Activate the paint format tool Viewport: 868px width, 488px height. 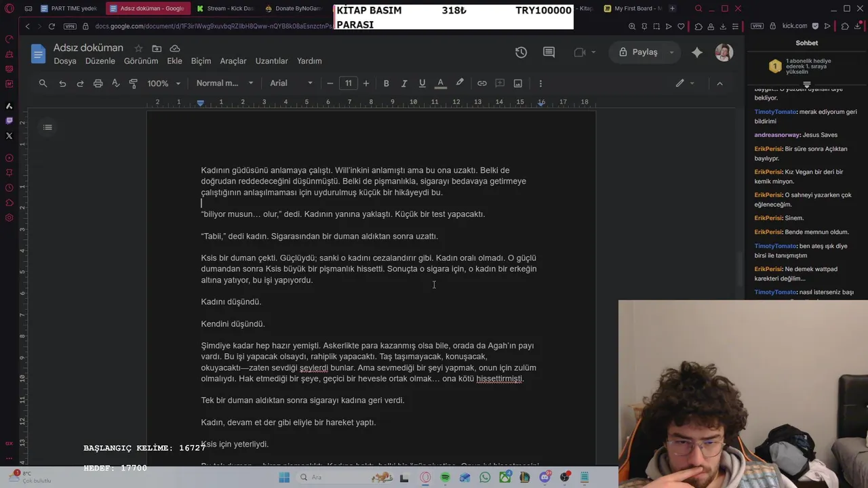(133, 83)
